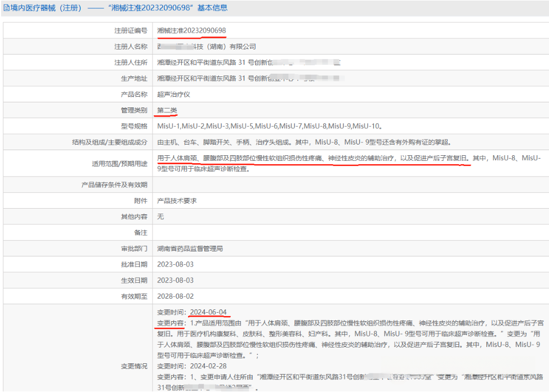Click the document icon beside the page title
Screen dimensions: 549x392
coord(6,8)
